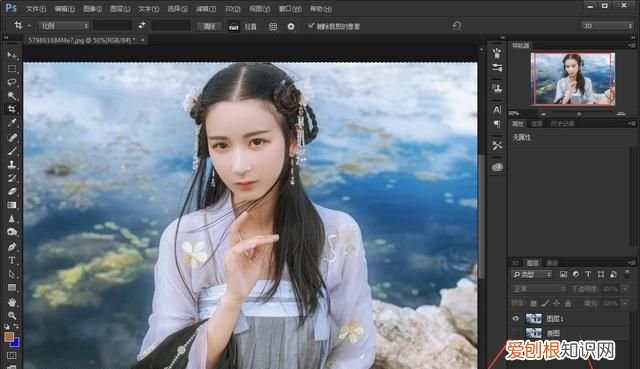This screenshot has height=369, width=640.
Task: Toggle shape layer filter
Action: click(601, 275)
